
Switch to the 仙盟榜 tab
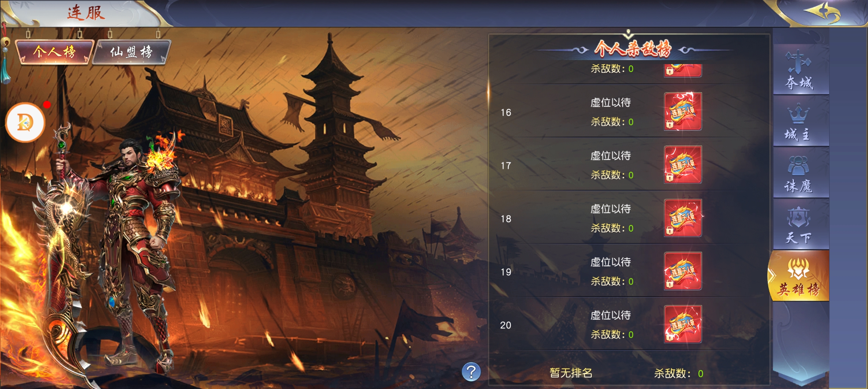click(131, 52)
